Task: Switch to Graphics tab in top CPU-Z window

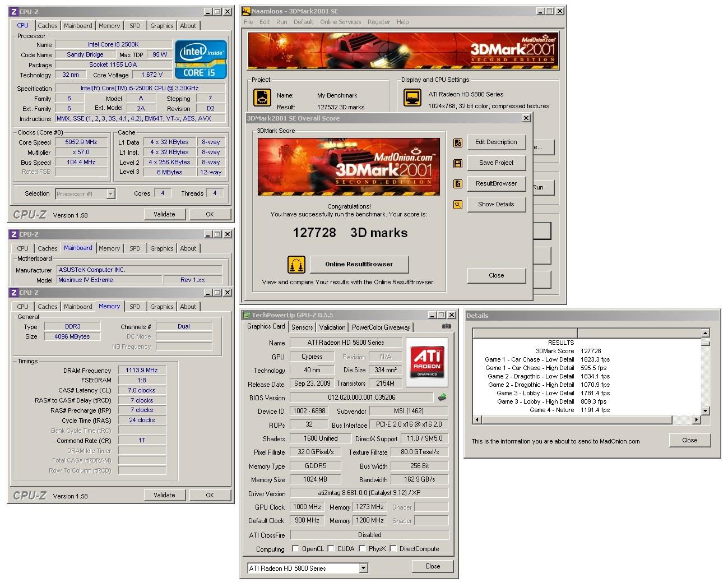Action: pos(161,26)
